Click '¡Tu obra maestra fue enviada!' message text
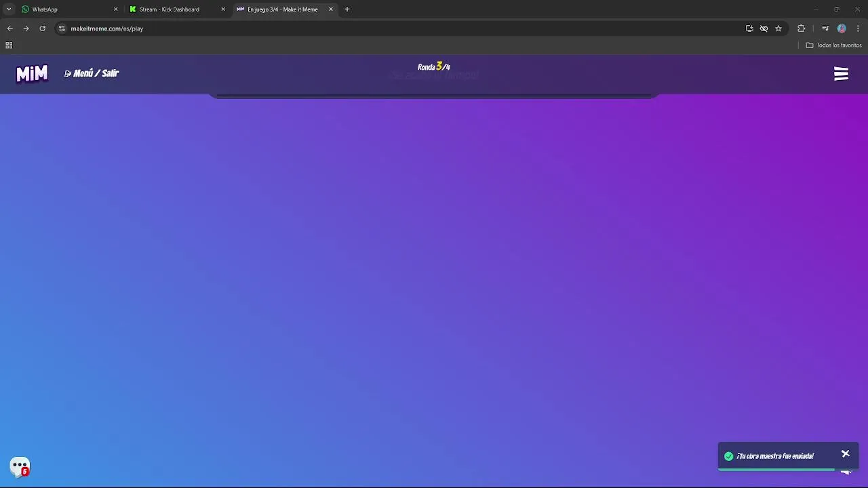Viewport: 868px width, 488px height. click(775, 456)
